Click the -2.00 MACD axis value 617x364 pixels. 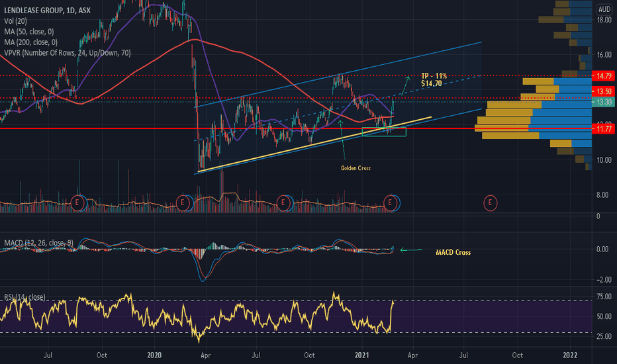[x=604, y=280]
